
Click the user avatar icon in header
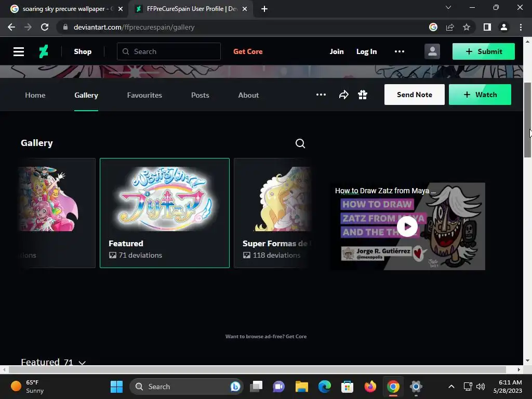(x=432, y=51)
